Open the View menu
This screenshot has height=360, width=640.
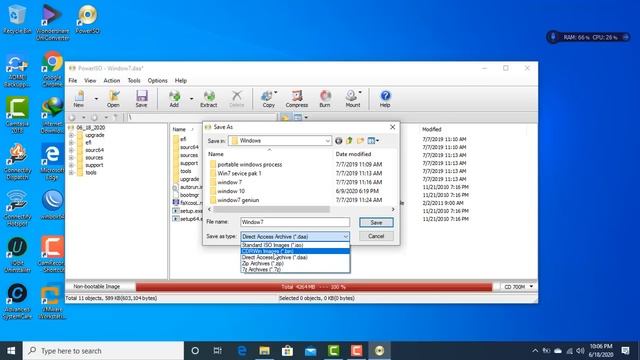(x=90, y=81)
